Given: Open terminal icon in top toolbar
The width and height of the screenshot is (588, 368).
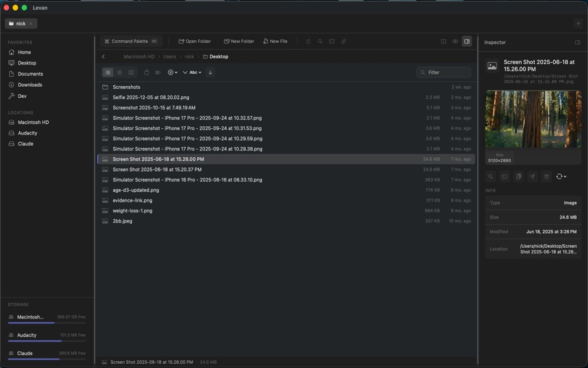Looking at the screenshot, I should pyautogui.click(x=332, y=42).
